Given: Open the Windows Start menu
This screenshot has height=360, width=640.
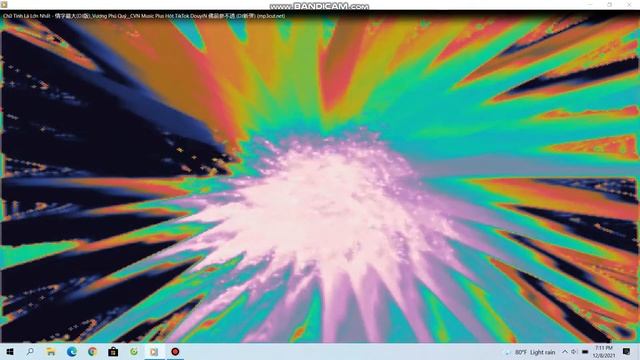Looking at the screenshot, I should 10,351.
